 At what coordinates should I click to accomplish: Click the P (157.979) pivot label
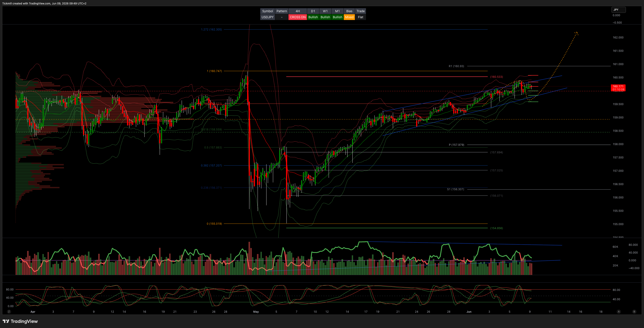(x=457, y=145)
